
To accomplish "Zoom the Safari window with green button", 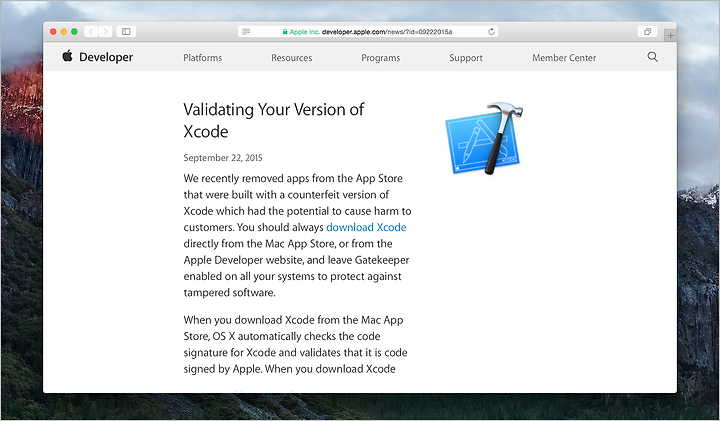I will tap(74, 32).
